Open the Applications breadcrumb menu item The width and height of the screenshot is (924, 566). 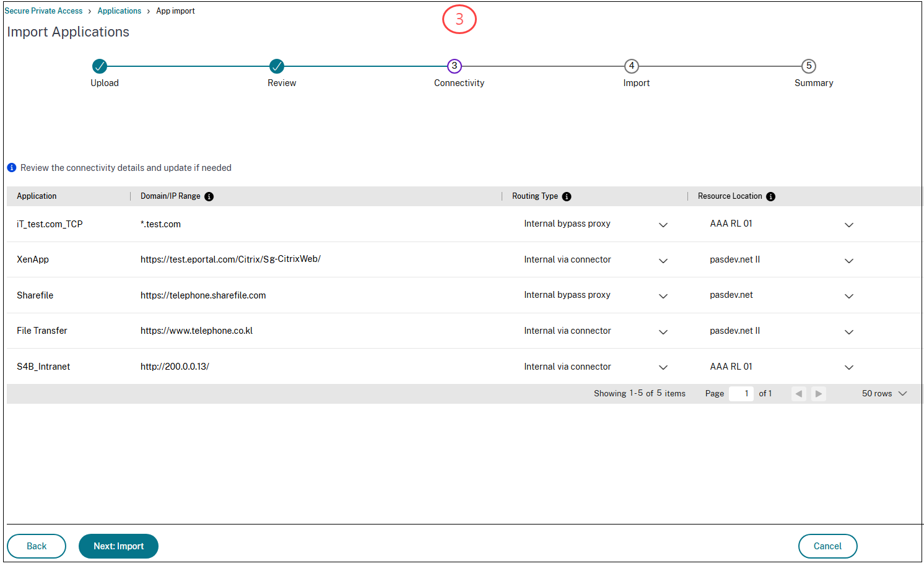coord(120,11)
